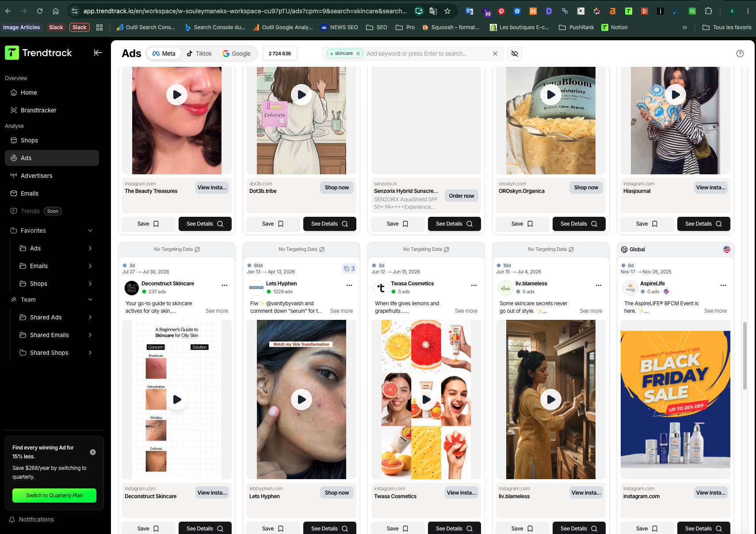Image resolution: width=756 pixels, height=534 pixels.
Task: Play the Dot3b.tribe video ad
Action: point(302,95)
